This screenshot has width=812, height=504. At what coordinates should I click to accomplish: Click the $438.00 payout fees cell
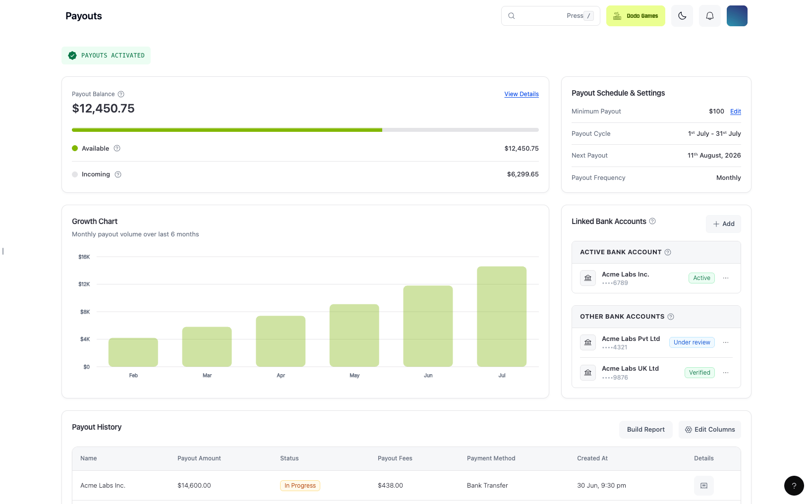pos(390,486)
